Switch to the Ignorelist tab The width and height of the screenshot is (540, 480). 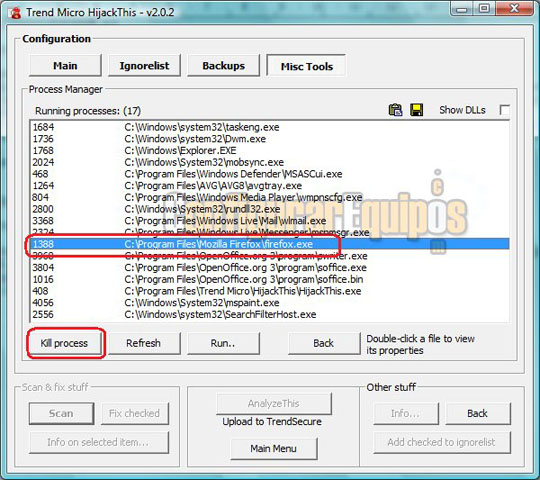144,65
